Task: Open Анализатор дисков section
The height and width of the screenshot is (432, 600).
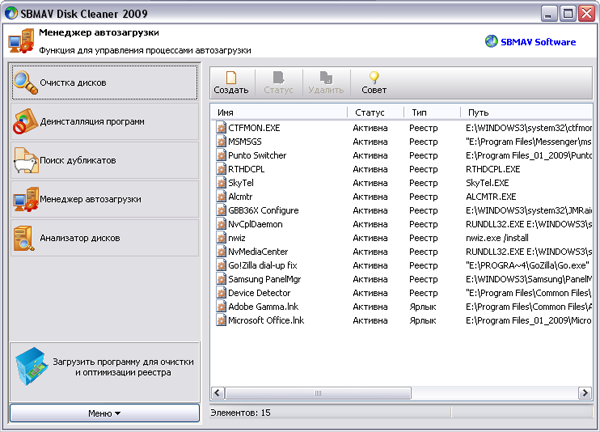Action: point(104,238)
